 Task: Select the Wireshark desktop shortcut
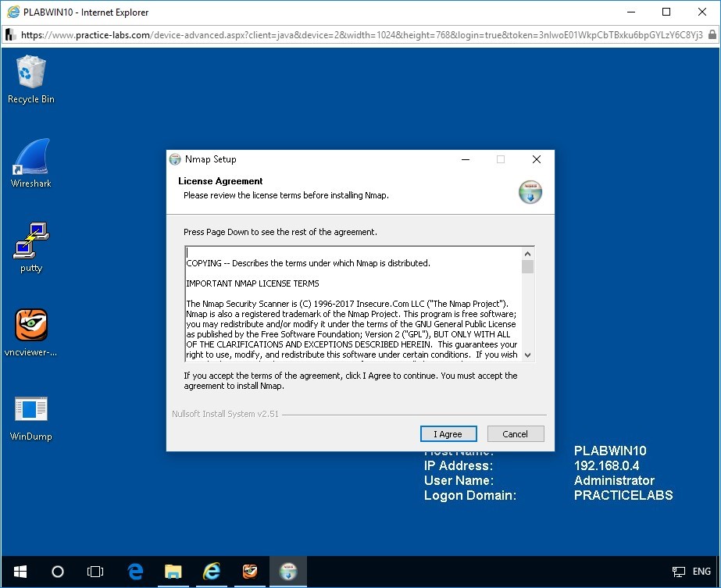pos(30,163)
